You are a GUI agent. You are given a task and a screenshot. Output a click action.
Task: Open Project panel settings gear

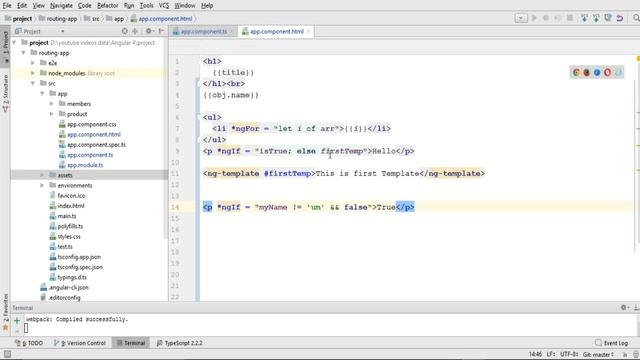(149, 31)
